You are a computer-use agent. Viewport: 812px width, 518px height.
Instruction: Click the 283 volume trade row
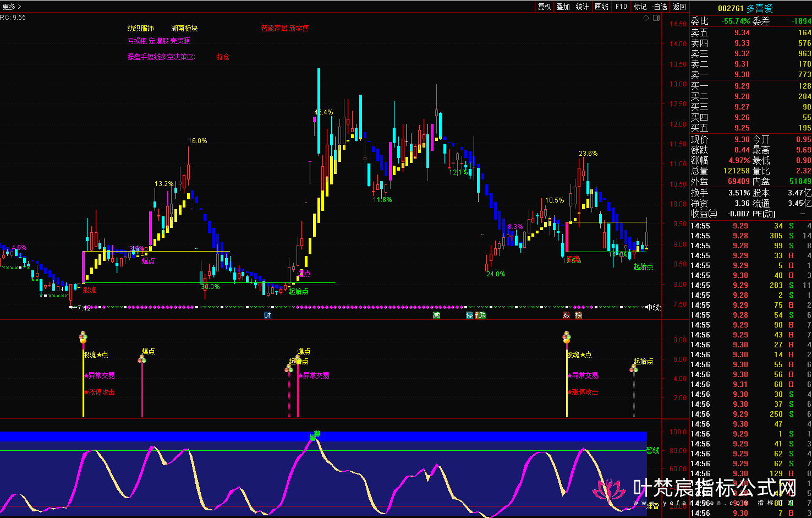750,285
